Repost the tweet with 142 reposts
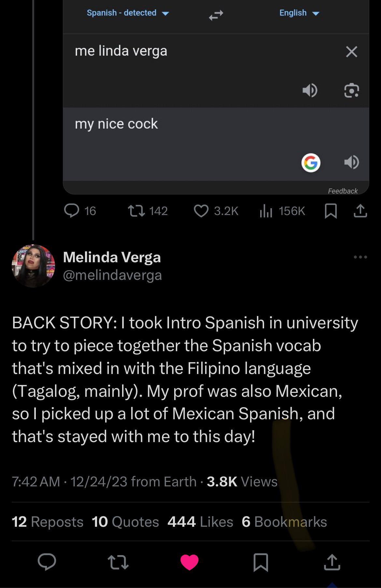This screenshot has width=381, height=588. point(136,211)
